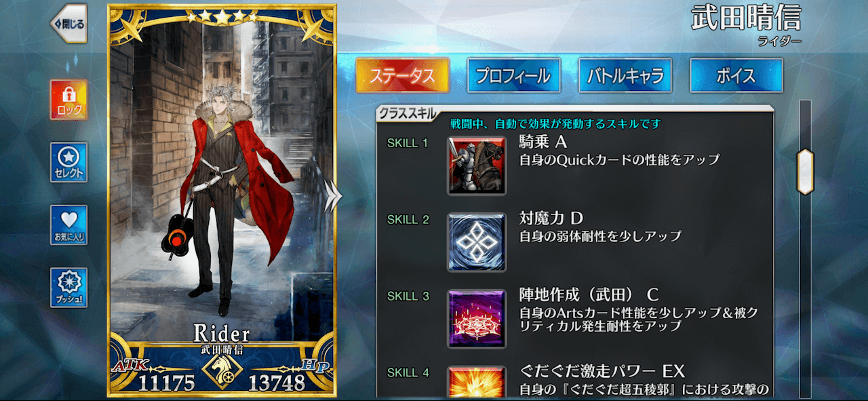The width and height of the screenshot is (868, 401).
Task: Tap the クラススキル section header
Action: tap(408, 113)
